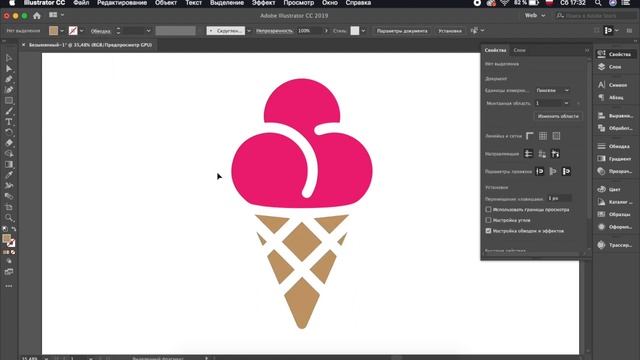Screen dimensions: 640x360
Task: Open the Edit Toolbar three-dots button
Action: tap(9, 286)
